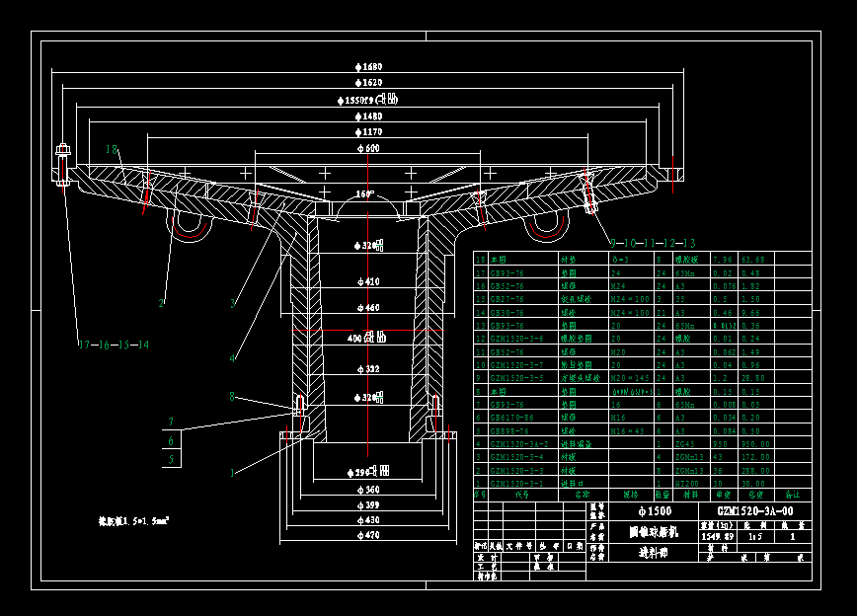Click the φ600 dimension label
Image resolution: width=857 pixels, height=616 pixels.
pos(368,148)
